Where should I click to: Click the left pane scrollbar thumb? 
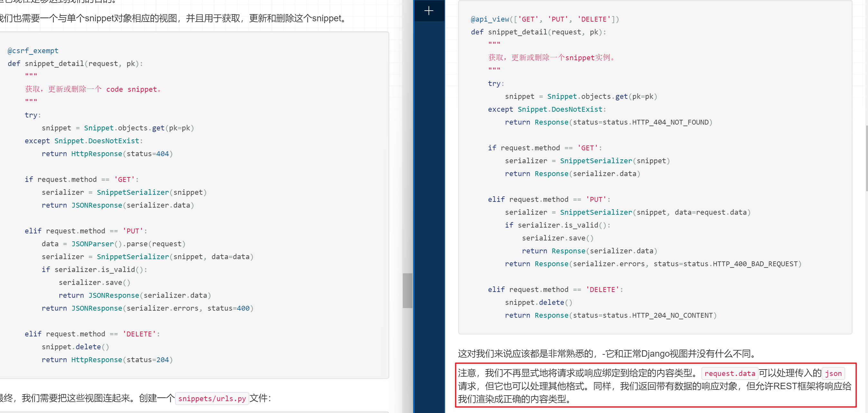[407, 290]
